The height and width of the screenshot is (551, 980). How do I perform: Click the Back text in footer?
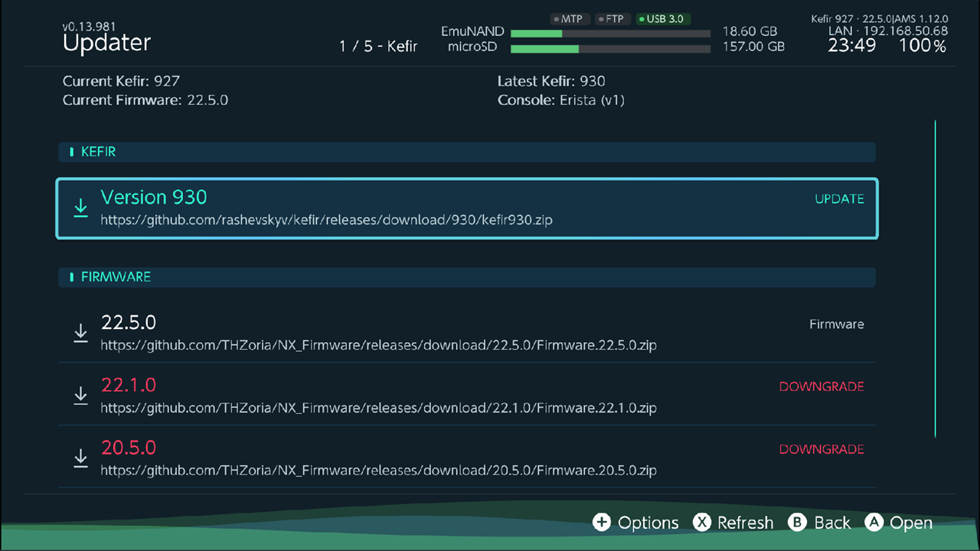(832, 523)
